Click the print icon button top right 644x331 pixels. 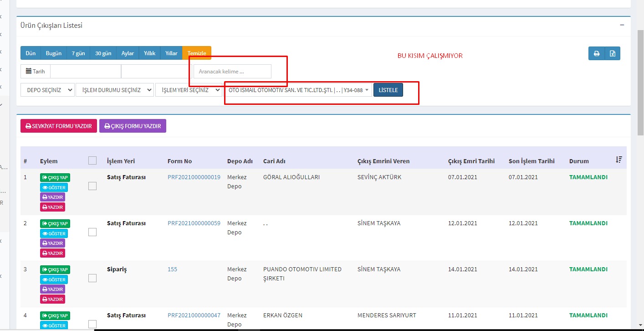(x=596, y=53)
